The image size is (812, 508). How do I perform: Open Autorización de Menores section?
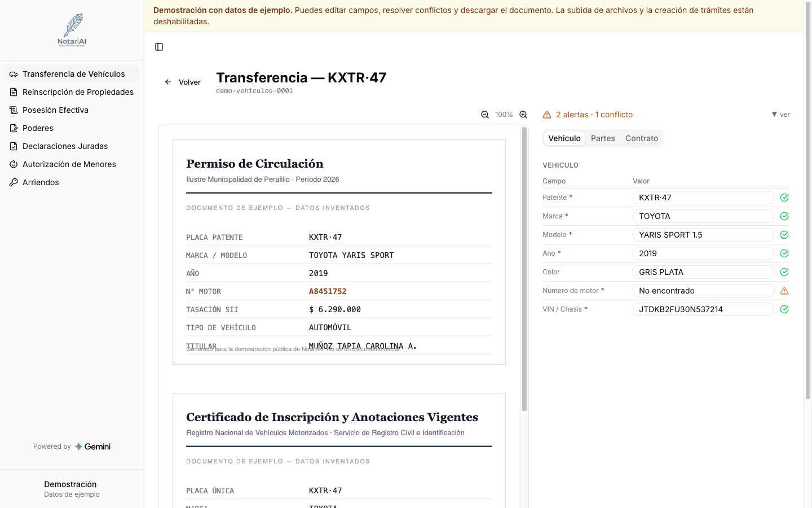[x=72, y=164]
